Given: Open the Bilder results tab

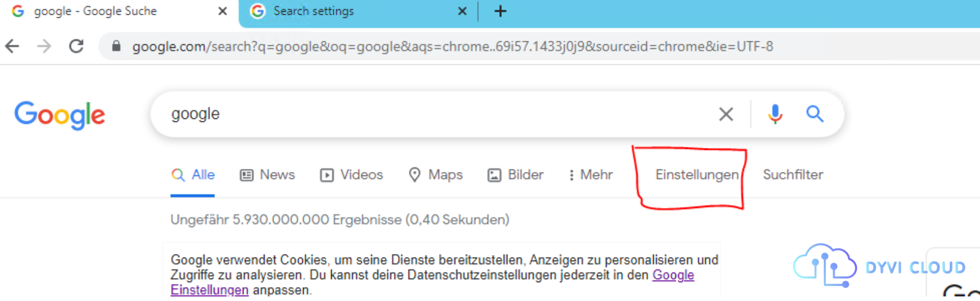Looking at the screenshot, I should point(516,175).
